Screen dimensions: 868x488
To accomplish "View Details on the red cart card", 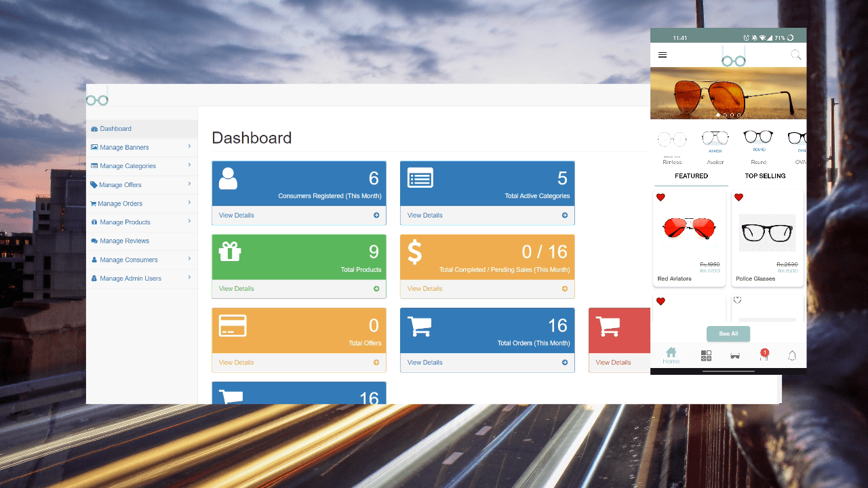I will point(613,363).
